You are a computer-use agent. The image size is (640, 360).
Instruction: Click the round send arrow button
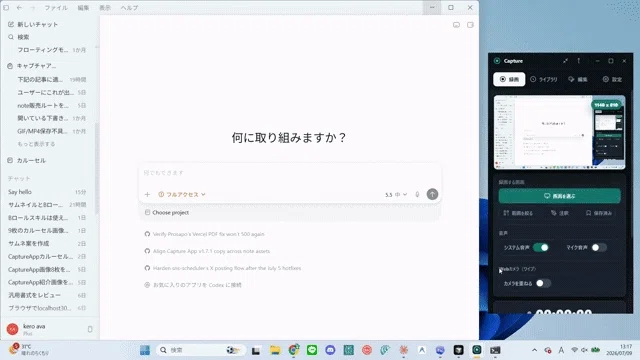point(432,194)
